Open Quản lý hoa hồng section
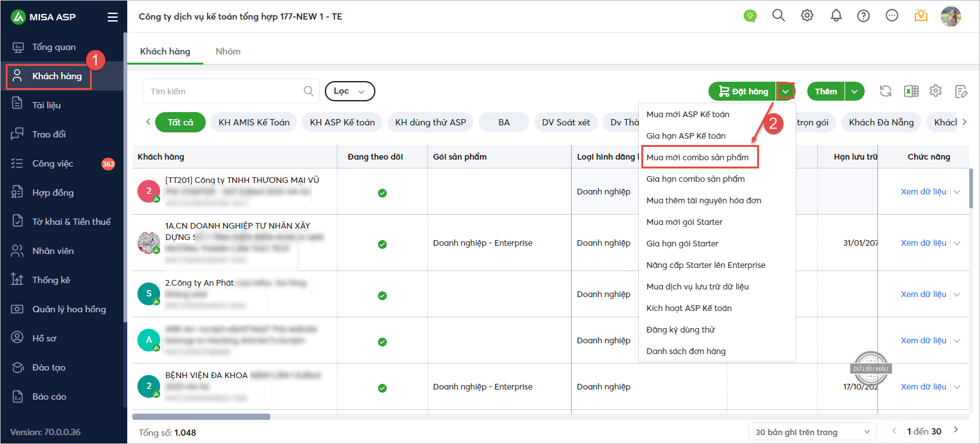This screenshot has height=444, width=980. [69, 309]
